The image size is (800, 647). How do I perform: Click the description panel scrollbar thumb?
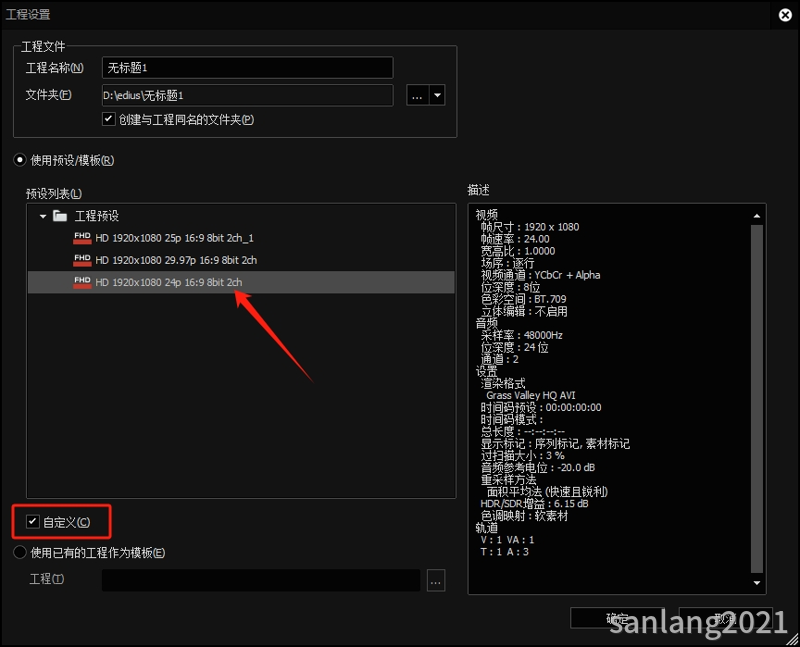(x=757, y=399)
